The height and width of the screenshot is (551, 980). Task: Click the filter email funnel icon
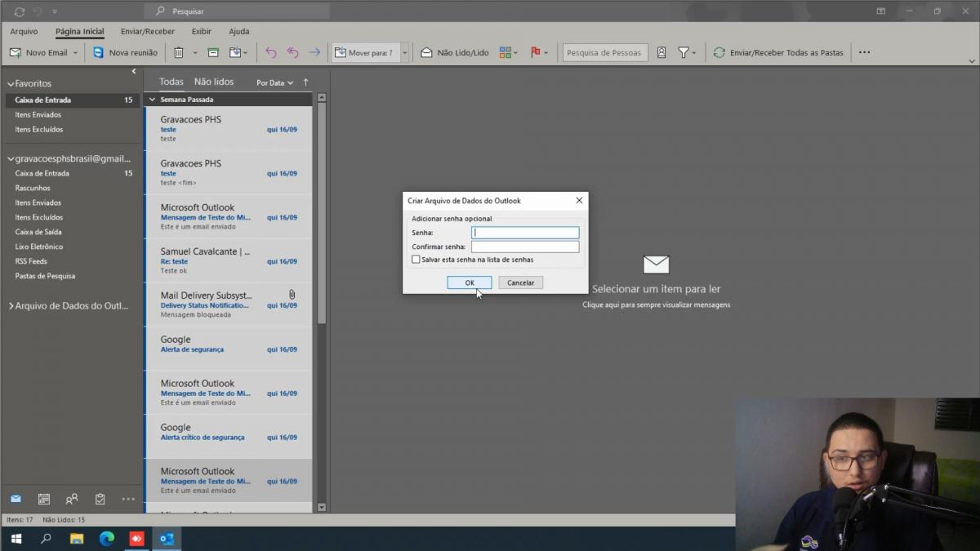tap(684, 52)
